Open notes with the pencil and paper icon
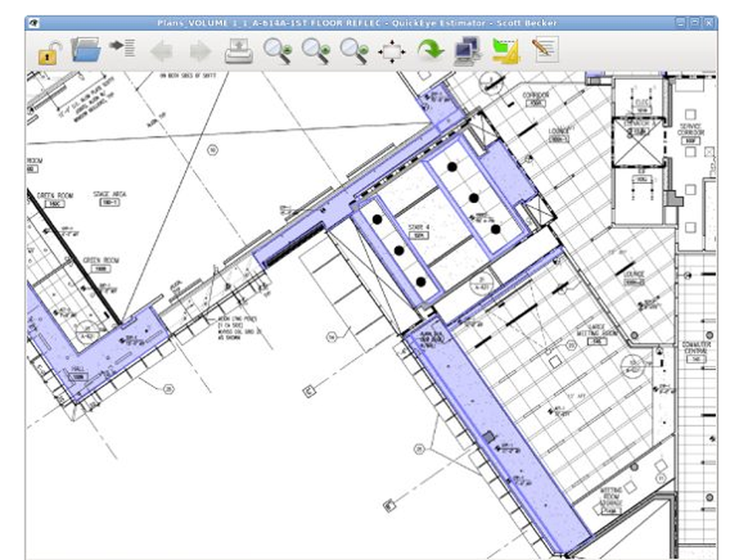 tap(545, 49)
